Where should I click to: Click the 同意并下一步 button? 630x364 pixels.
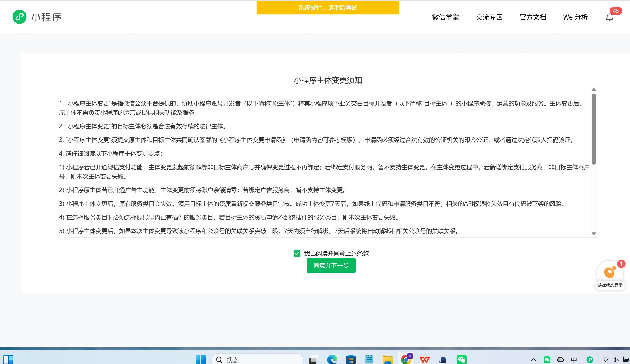coord(331,266)
